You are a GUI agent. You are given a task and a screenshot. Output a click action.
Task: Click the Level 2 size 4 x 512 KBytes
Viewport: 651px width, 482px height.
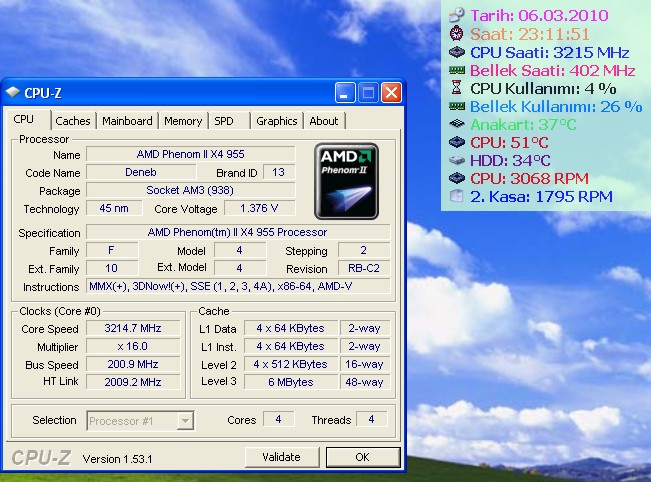291,364
